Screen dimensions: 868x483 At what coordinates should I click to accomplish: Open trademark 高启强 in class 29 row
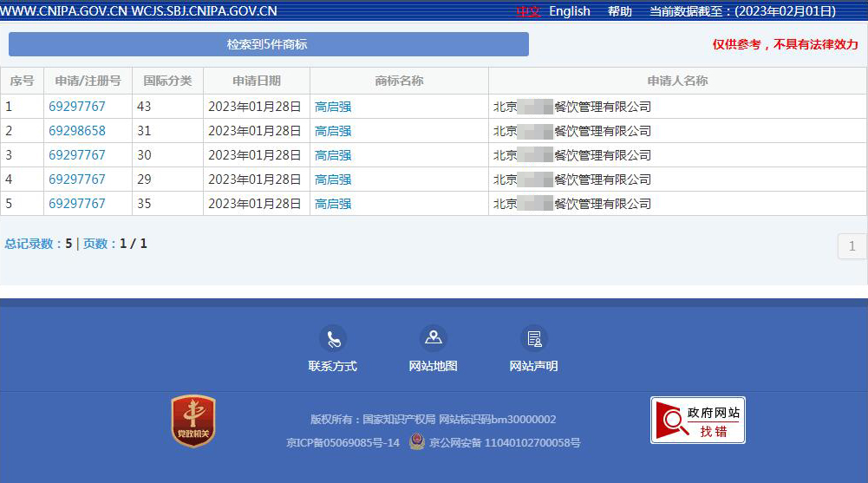(333, 179)
